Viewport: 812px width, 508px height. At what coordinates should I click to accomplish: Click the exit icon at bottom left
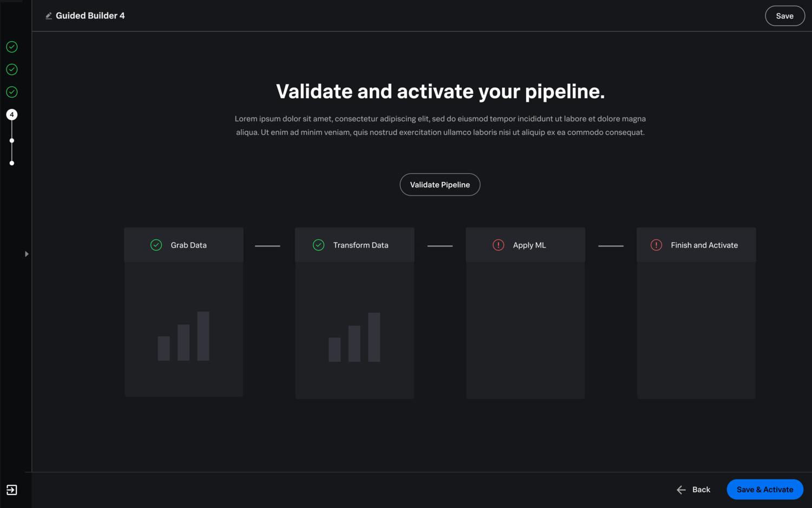point(12,490)
